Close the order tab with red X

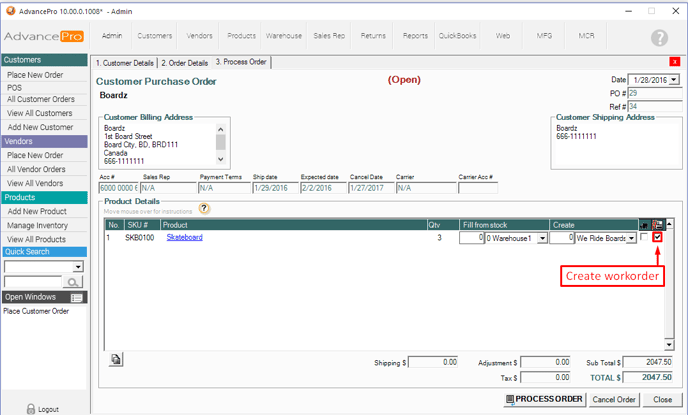[x=675, y=62]
